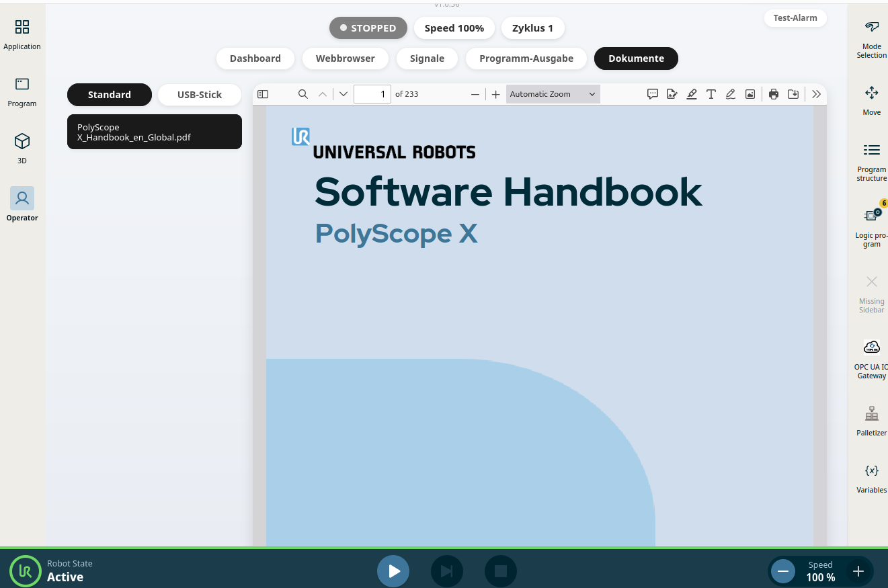Select the PDF signature tool
The height and width of the screenshot is (588, 888).
tap(672, 94)
